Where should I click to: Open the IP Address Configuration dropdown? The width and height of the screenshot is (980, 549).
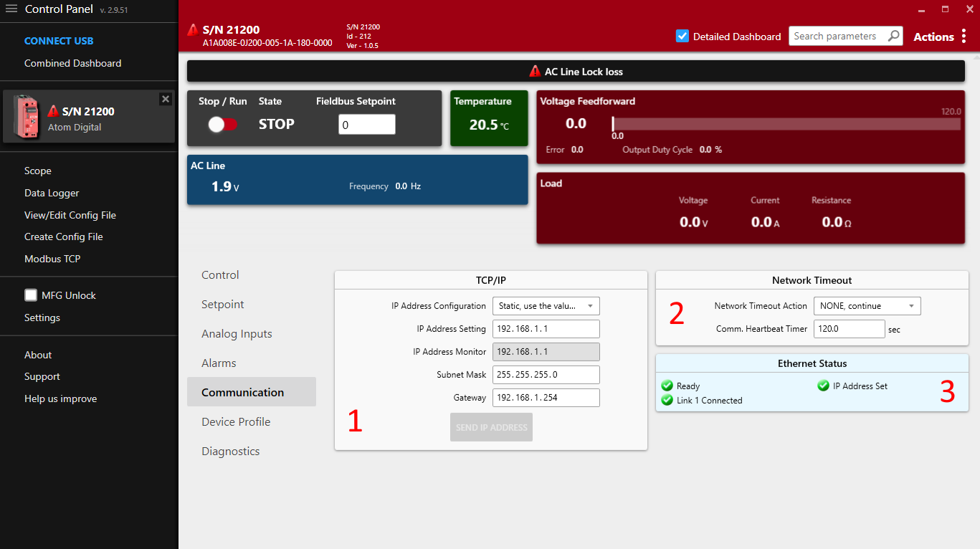[546, 305]
